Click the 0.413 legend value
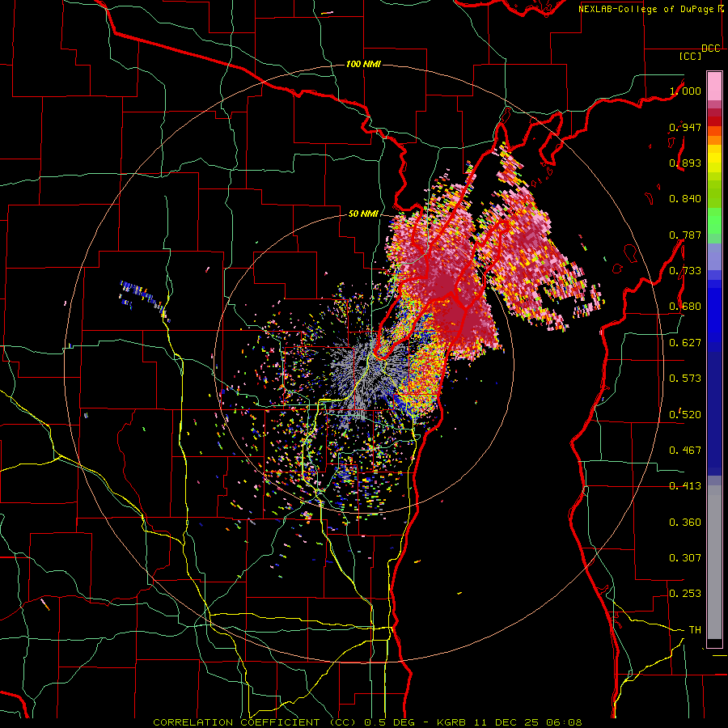Image resolution: width=728 pixels, height=728 pixels. pos(685,486)
